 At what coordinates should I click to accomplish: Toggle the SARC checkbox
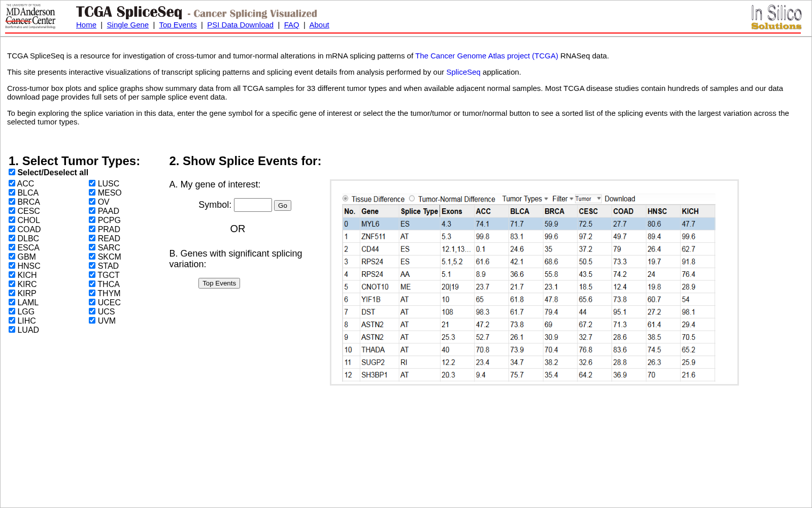pyautogui.click(x=92, y=247)
